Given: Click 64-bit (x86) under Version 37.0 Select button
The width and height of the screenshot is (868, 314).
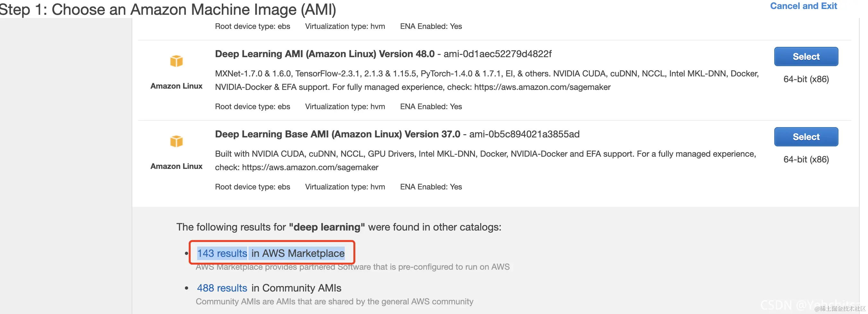Looking at the screenshot, I should (806, 160).
